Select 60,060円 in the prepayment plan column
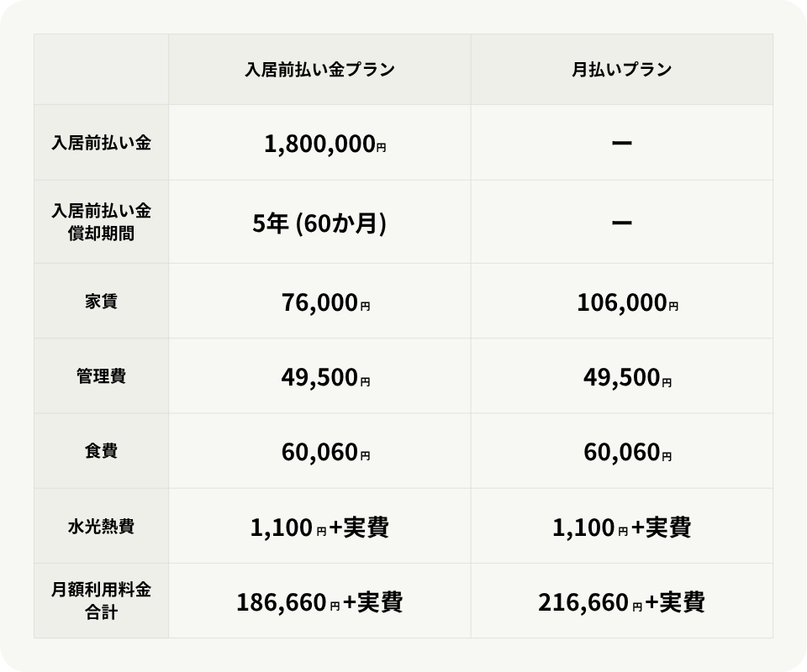This screenshot has width=807, height=672. click(325, 454)
